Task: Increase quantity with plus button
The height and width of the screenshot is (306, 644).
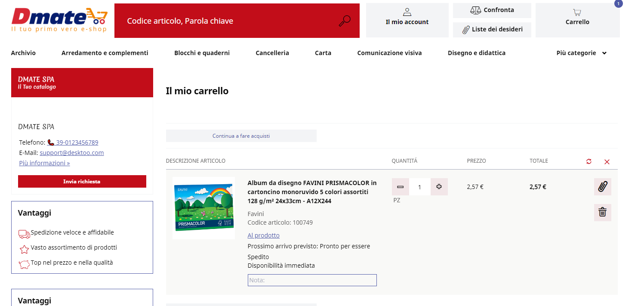Action: [x=439, y=187]
